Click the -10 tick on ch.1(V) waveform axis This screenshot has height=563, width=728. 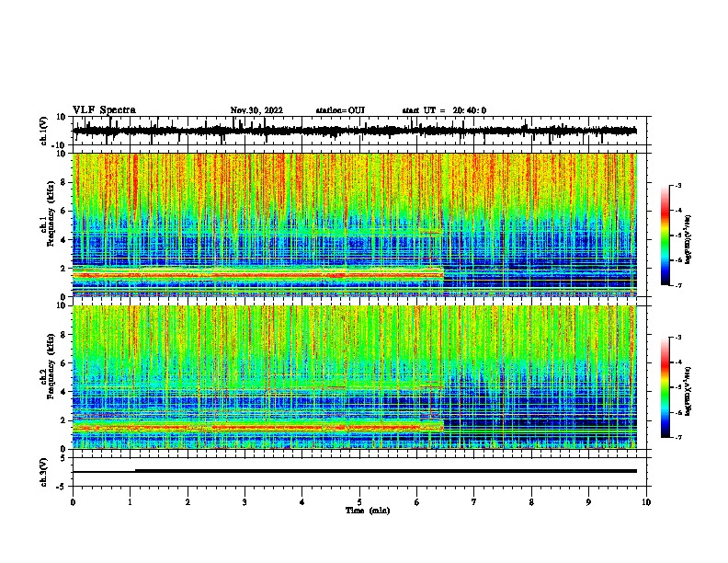point(59,145)
